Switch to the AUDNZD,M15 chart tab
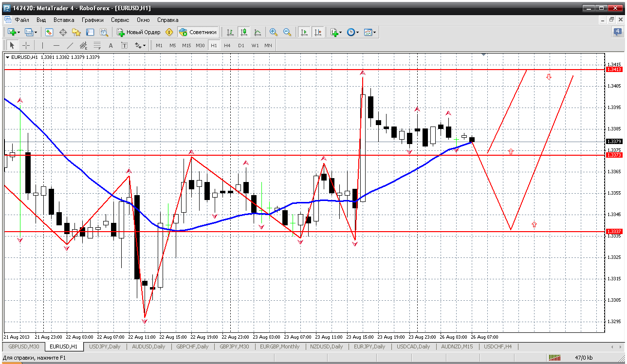 click(x=456, y=346)
